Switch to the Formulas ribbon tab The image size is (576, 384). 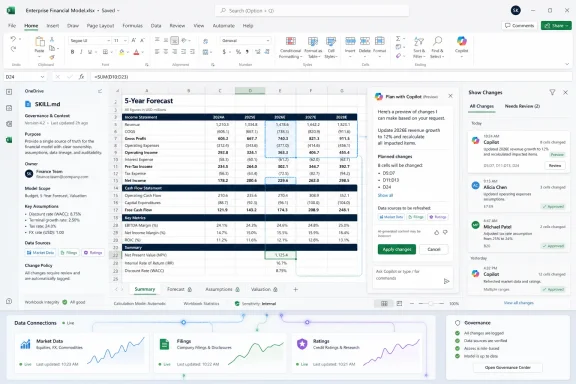tap(132, 26)
